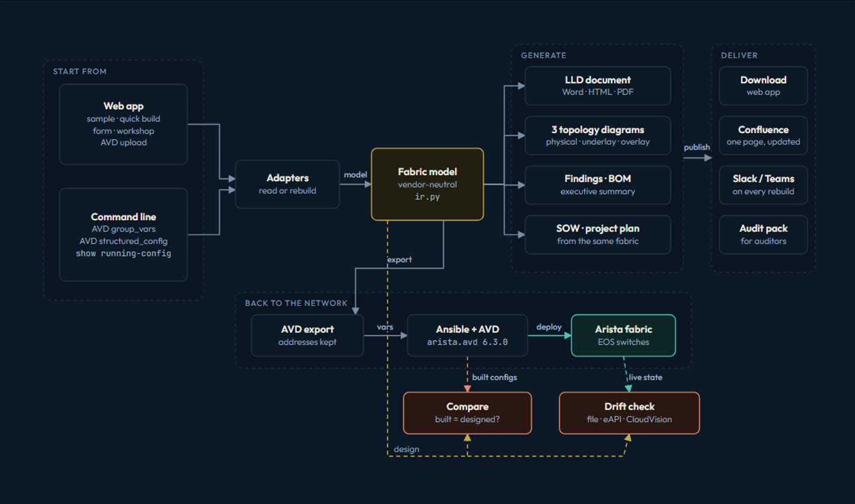Click 'from the same fabric' text

[x=598, y=241]
